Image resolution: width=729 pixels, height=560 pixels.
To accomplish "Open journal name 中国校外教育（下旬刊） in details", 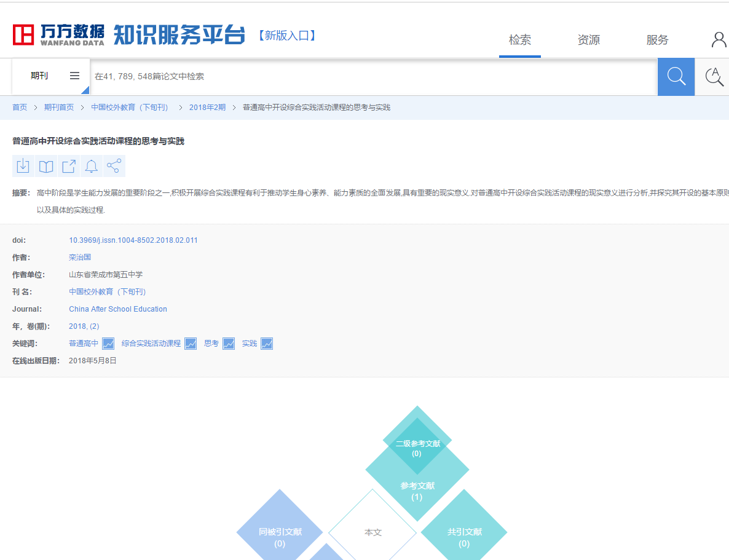I will coord(108,291).
